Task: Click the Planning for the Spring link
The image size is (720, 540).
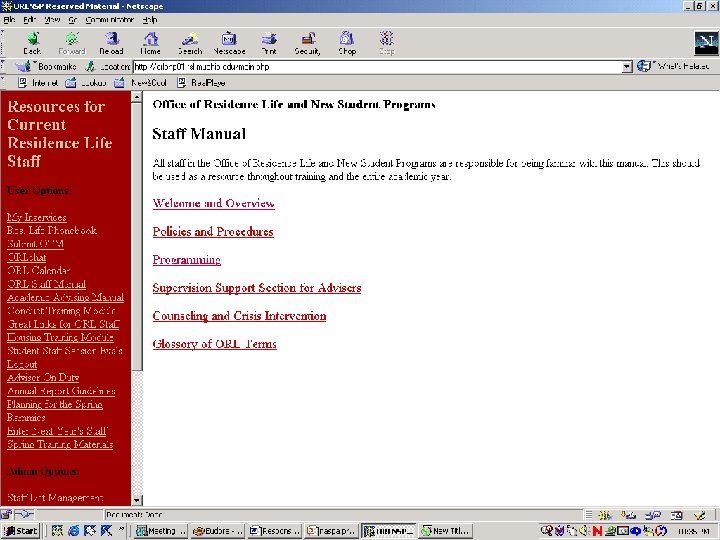Action: click(55, 404)
